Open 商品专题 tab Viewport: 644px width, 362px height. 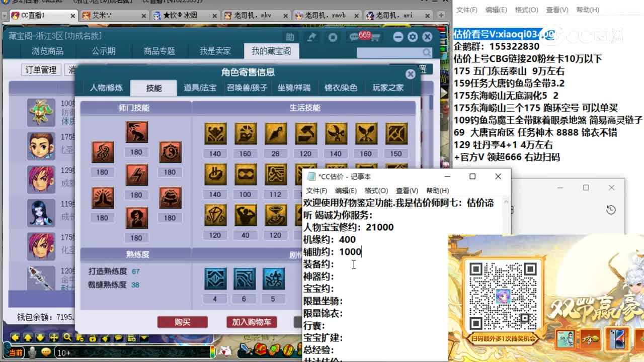[x=159, y=51]
